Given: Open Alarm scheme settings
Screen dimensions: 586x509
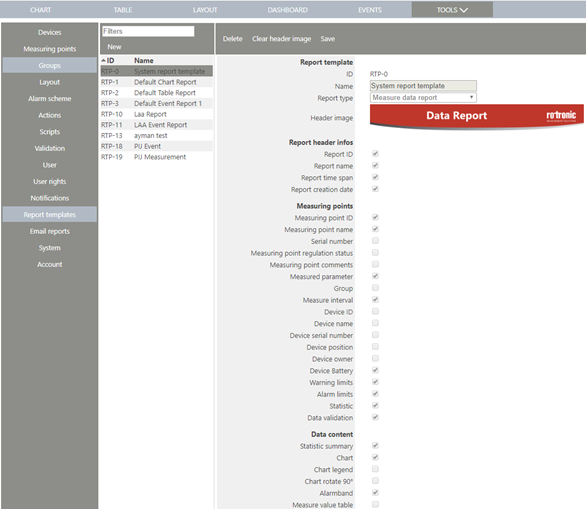Looking at the screenshot, I should pos(49,99).
